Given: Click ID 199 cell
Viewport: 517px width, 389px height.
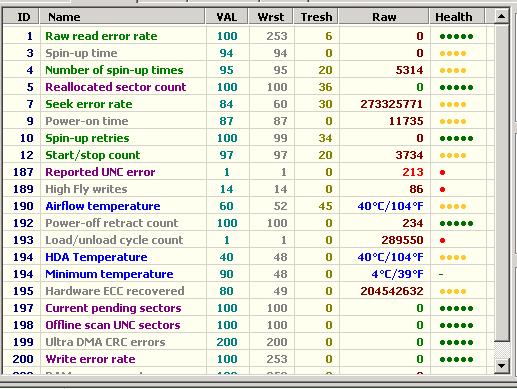Looking at the screenshot, I should point(23,342).
